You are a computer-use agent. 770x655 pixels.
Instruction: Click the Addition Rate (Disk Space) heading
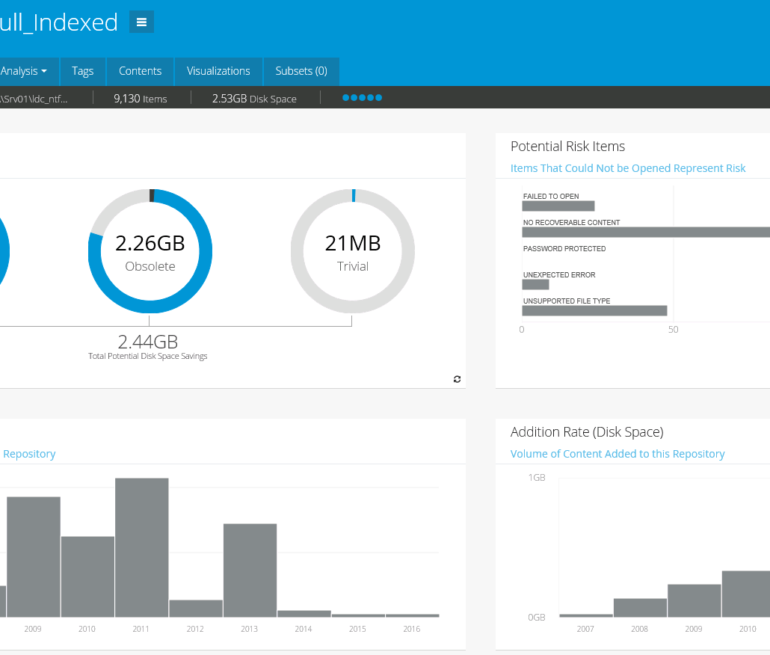[x=587, y=432]
